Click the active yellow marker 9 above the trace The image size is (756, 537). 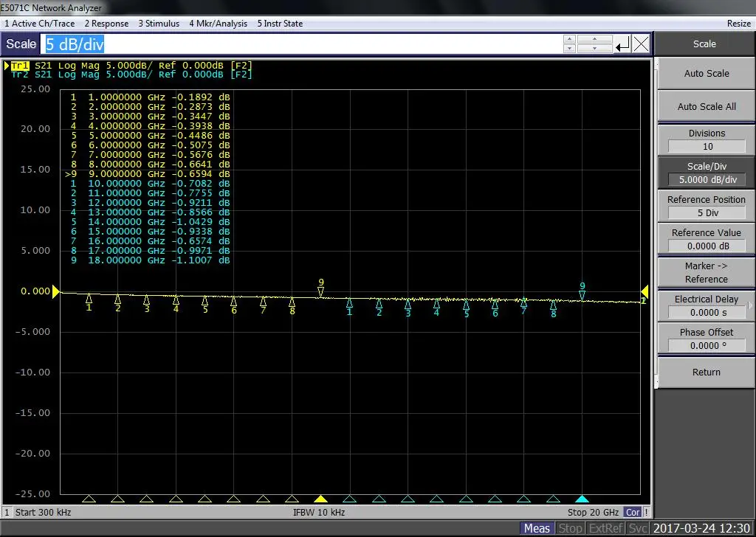click(321, 288)
